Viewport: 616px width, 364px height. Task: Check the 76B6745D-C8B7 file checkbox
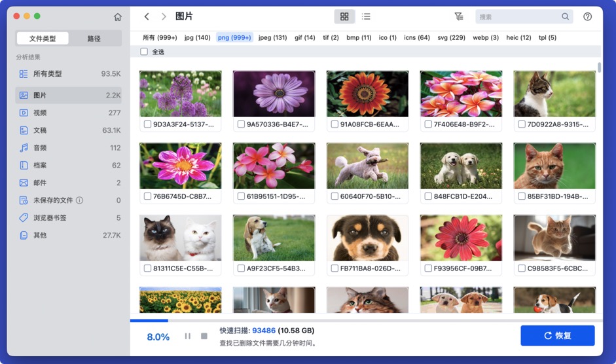pos(148,196)
